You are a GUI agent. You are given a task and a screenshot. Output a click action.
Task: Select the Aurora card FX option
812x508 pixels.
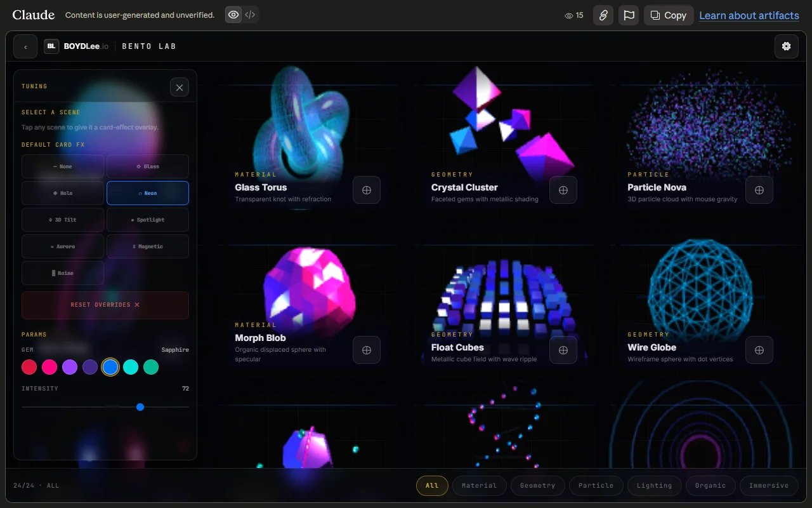click(x=63, y=246)
